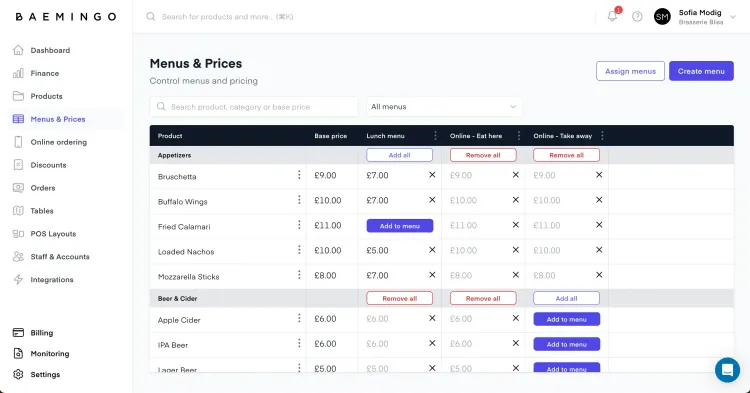Viewport: 750px width, 393px height.
Task: Click the BAEMINGO logo
Action: point(66,17)
